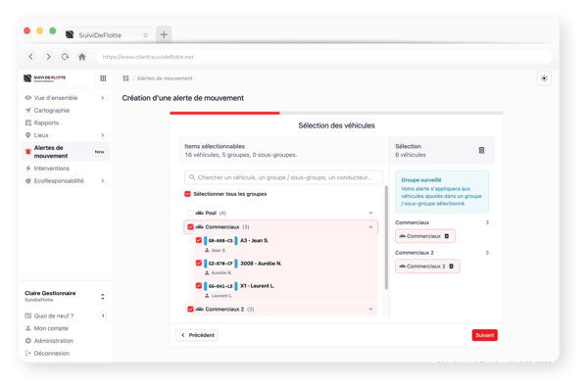Click the red Suivant button
This screenshot has height=391, width=588.
click(x=484, y=335)
